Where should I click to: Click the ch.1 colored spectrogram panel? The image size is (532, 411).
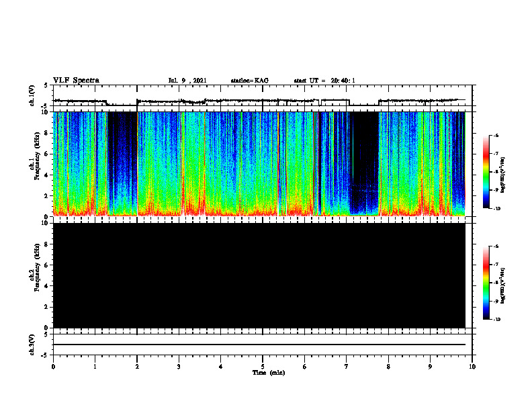click(x=259, y=164)
